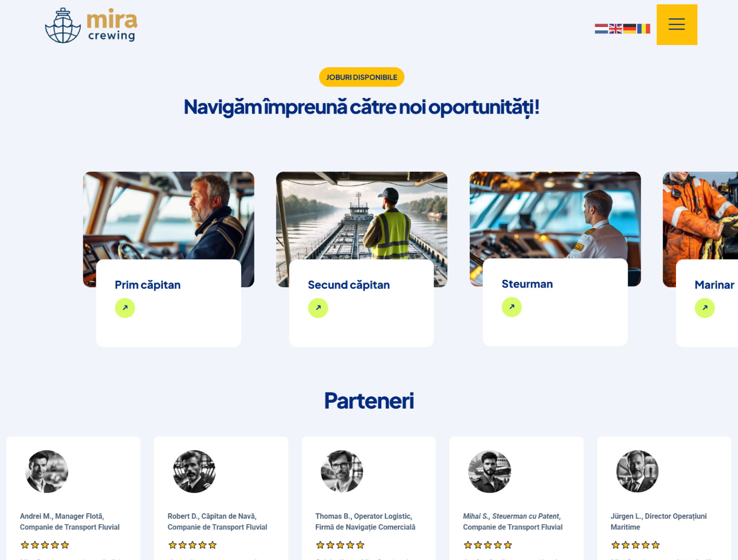Click Andrei M. partner avatar
This screenshot has height=560, width=738.
coord(47,472)
